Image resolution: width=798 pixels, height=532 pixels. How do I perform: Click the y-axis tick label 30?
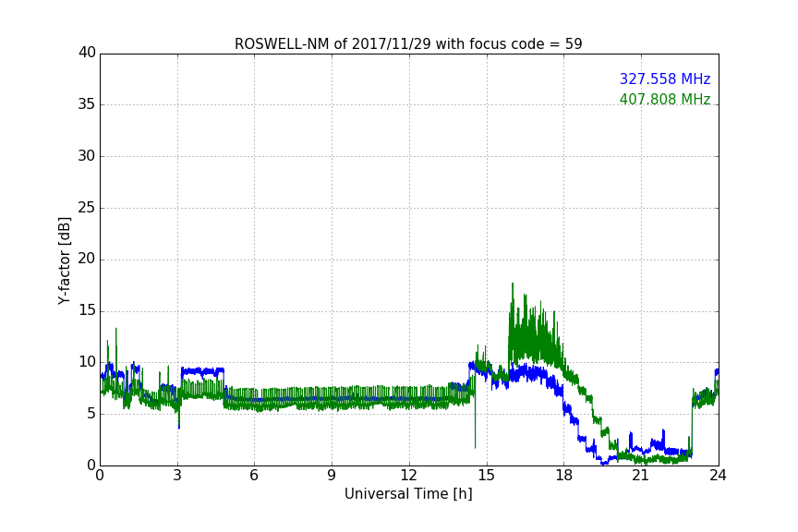click(x=87, y=156)
